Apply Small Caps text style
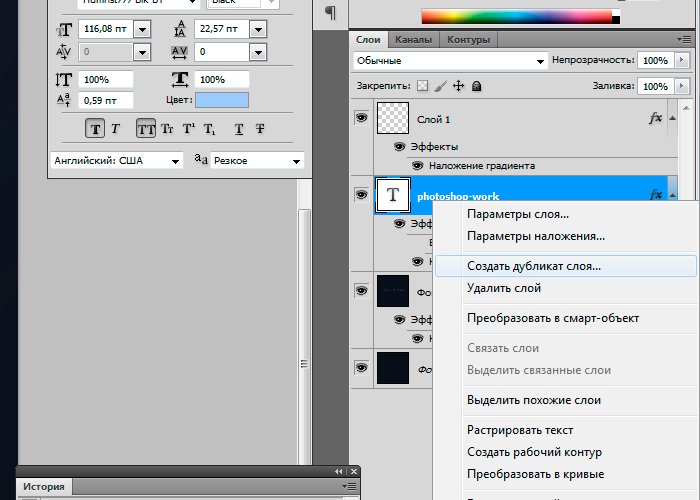Image resolution: width=700 pixels, height=500 pixels. pyautogui.click(x=167, y=128)
